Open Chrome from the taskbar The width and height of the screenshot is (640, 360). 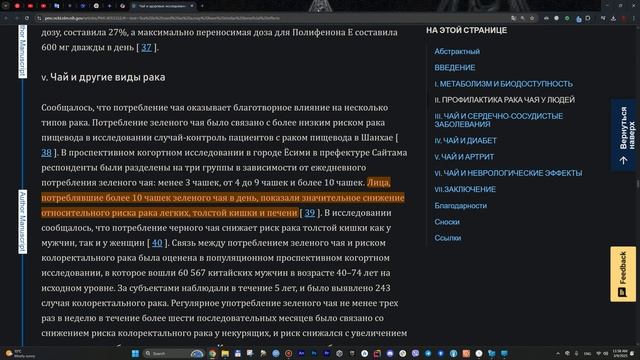click(212, 353)
